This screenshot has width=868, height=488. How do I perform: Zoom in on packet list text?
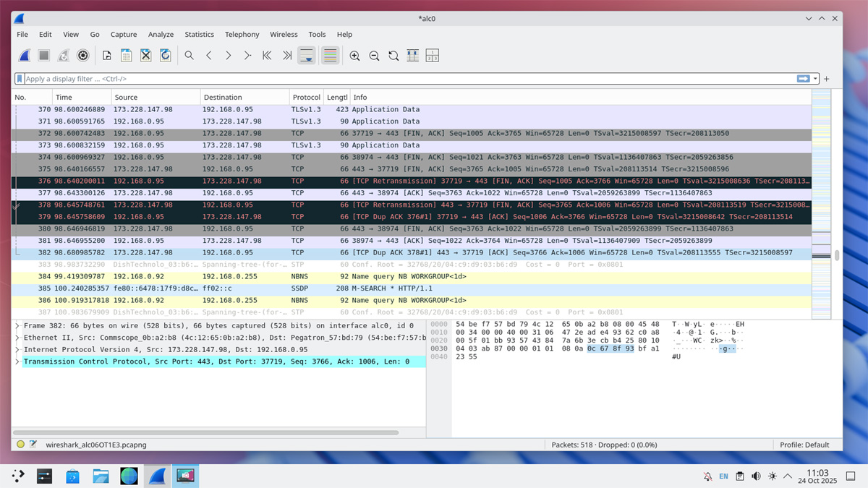click(354, 56)
